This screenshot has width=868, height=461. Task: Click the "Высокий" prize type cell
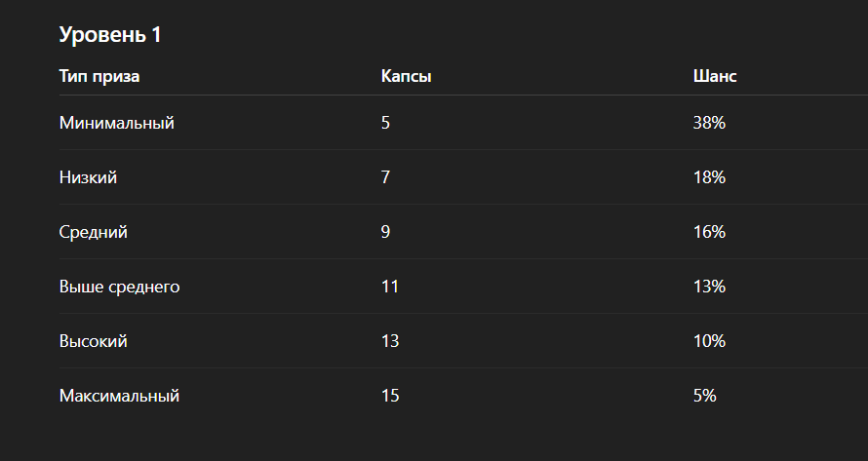93,341
